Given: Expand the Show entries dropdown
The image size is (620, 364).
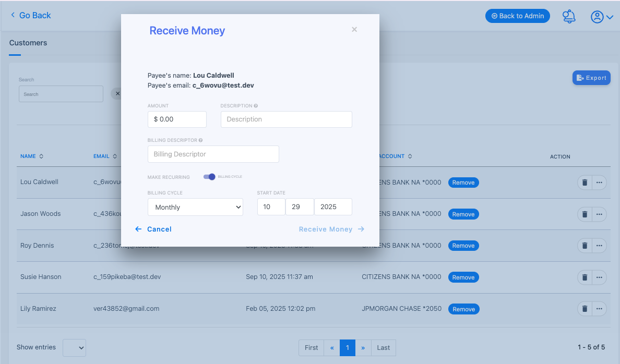Looking at the screenshot, I should (x=74, y=348).
